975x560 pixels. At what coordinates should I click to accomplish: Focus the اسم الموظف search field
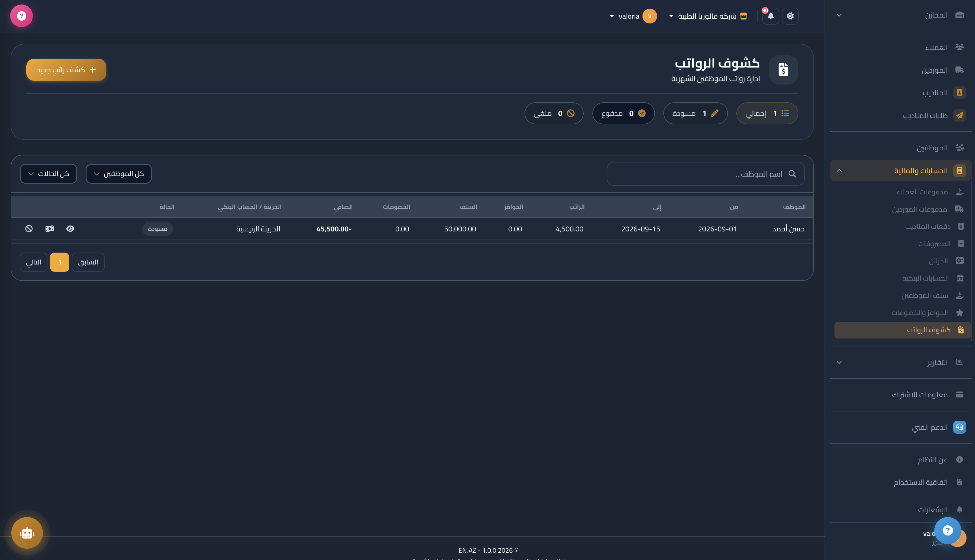pos(706,174)
